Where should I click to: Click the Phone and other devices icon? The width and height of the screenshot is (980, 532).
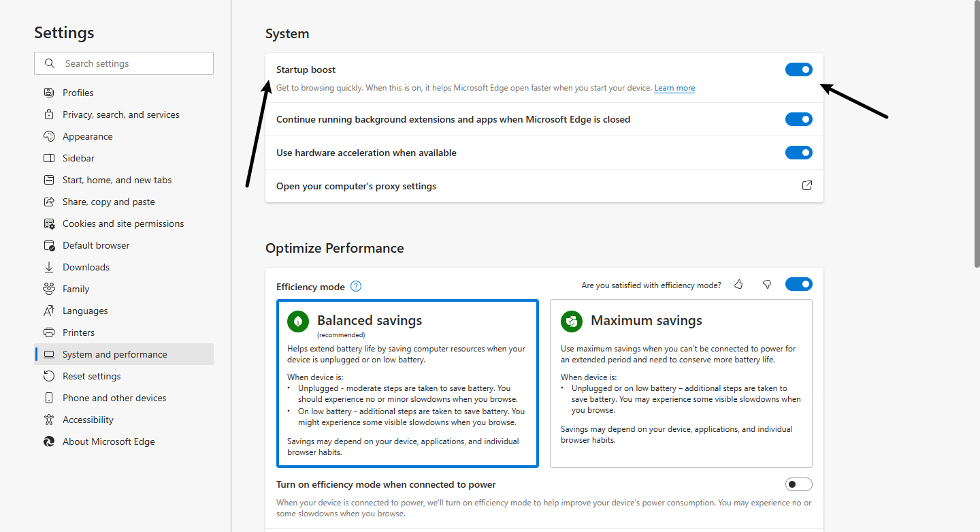click(x=49, y=398)
